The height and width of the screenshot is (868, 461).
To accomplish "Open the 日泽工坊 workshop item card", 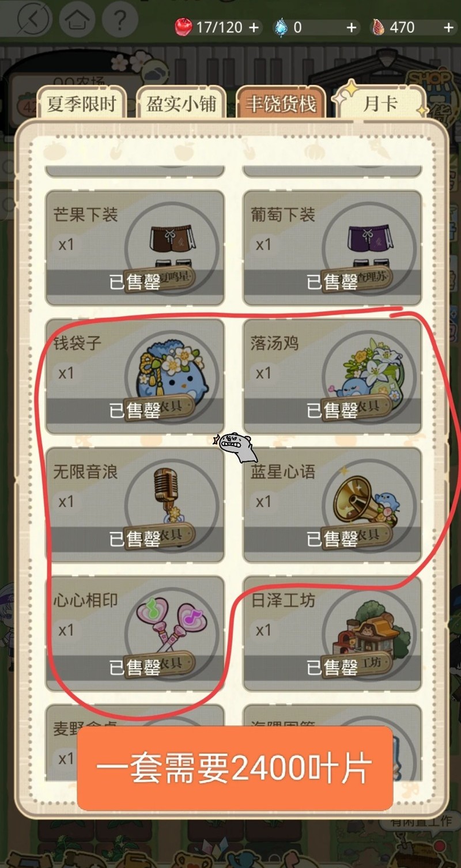I will pyautogui.click(x=332, y=633).
